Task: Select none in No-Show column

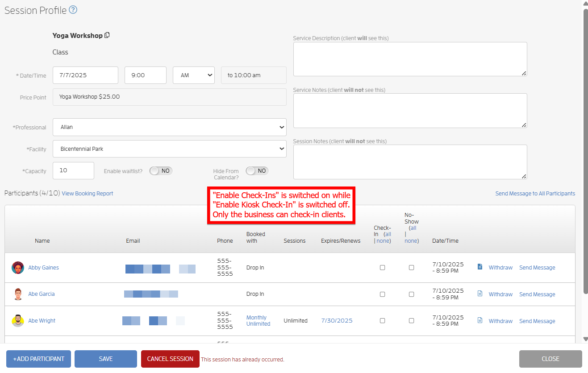Action: (x=412, y=241)
